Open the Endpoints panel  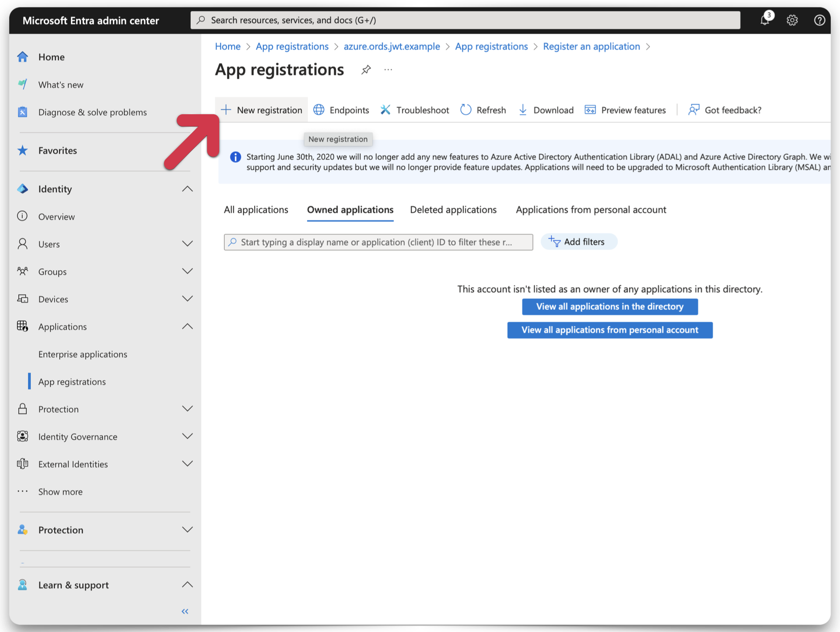click(x=341, y=110)
